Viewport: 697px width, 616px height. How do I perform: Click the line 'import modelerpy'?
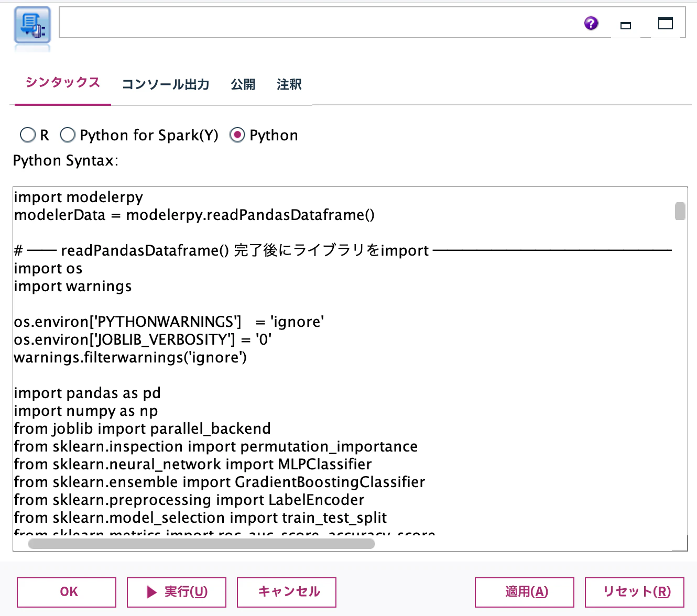click(79, 197)
